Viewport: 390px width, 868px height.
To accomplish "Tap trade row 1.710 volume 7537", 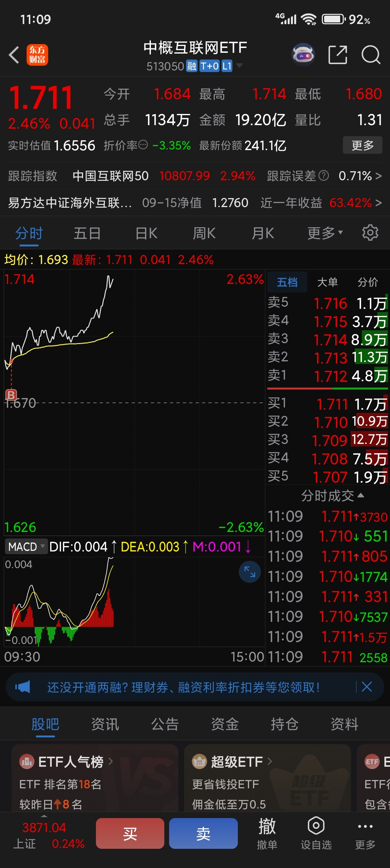I will (x=327, y=617).
